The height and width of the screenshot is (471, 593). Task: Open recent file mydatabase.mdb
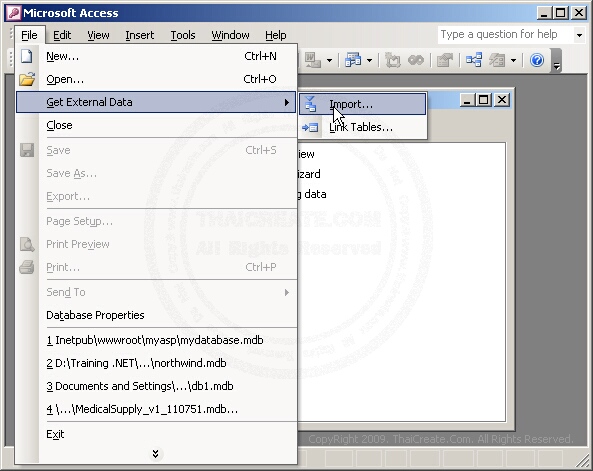pos(156,340)
